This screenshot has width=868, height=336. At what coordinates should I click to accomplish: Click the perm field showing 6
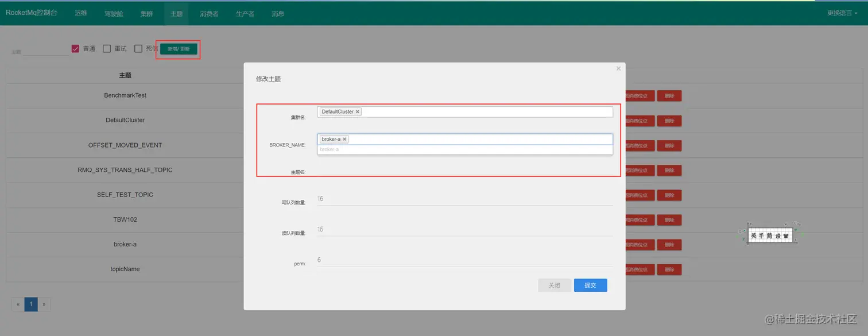465,260
